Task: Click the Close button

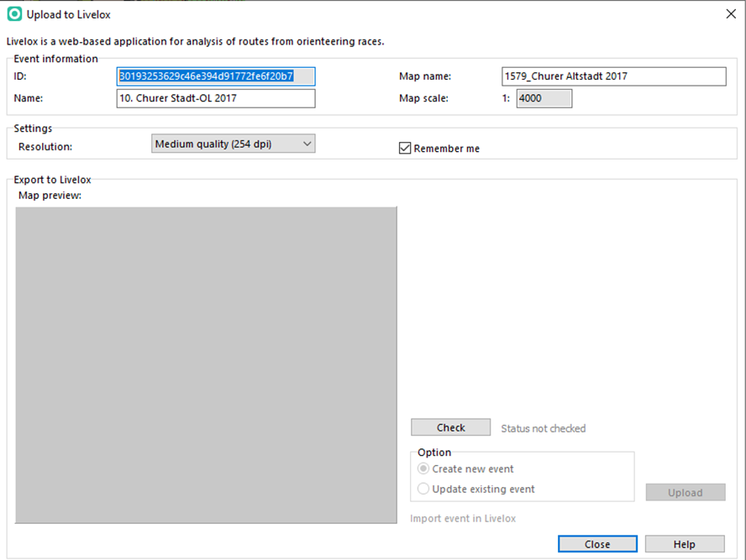Action: 597,544
